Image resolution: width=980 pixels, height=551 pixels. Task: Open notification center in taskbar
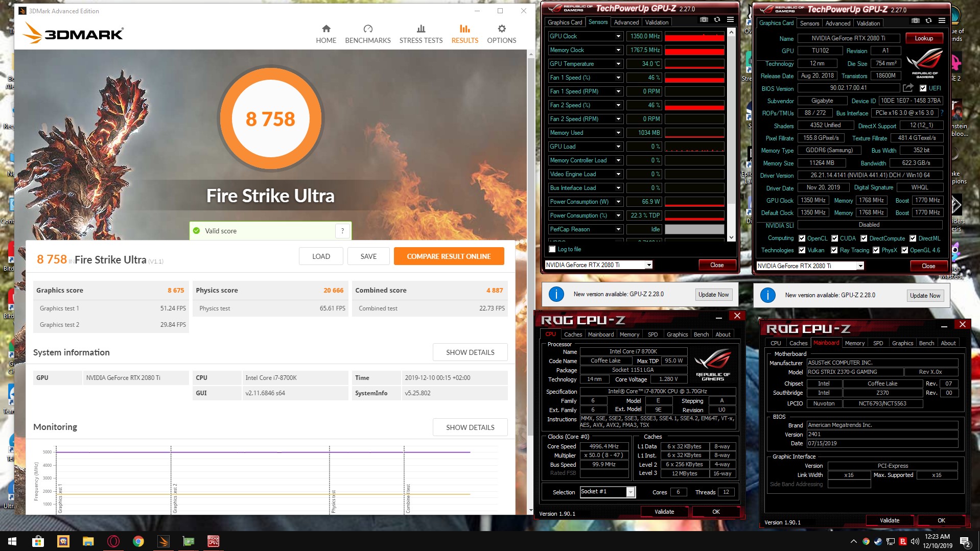tap(965, 542)
